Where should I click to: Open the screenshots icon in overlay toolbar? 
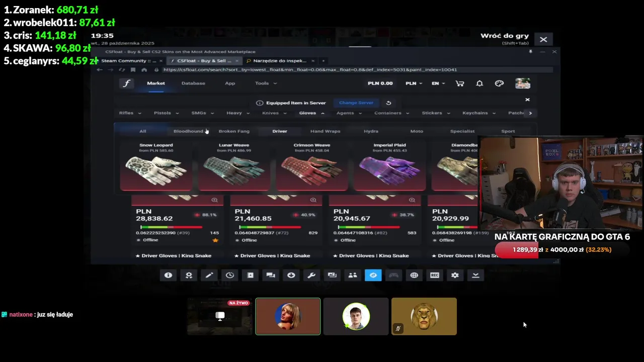tap(332, 275)
